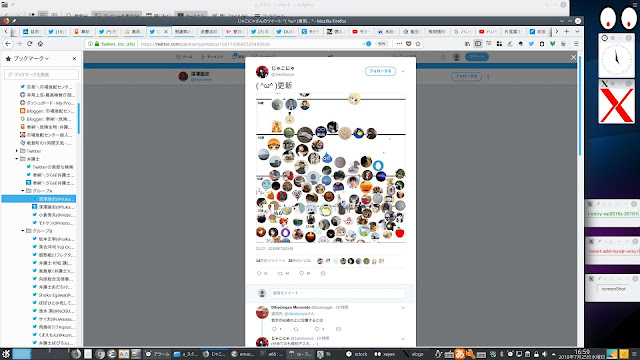The height and width of the screenshot is (360, 640).
Task: Click screenShot button in small window
Action: point(613,289)
